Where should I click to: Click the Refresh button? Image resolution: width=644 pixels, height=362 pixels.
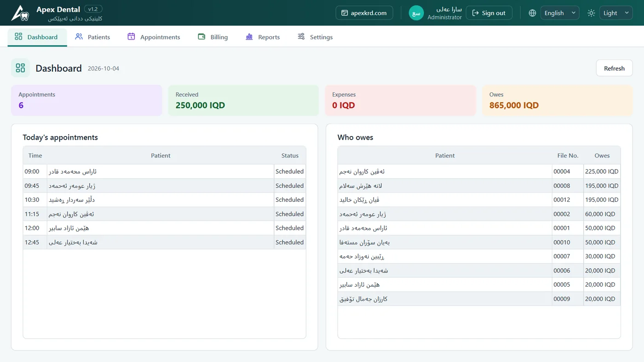(x=615, y=68)
